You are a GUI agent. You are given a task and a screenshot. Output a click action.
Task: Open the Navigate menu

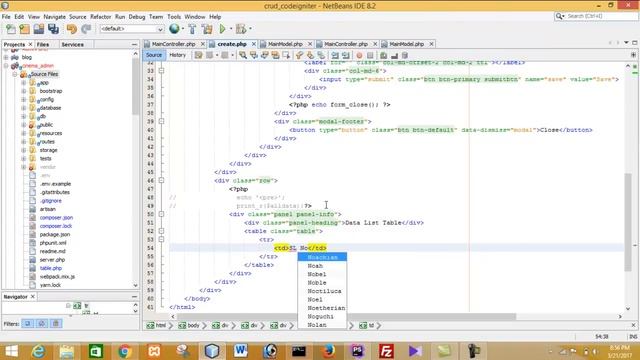[x=55, y=17]
